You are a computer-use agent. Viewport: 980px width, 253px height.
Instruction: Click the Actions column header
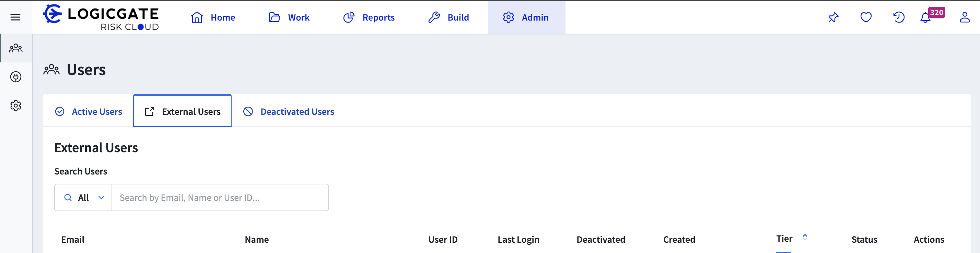point(929,239)
